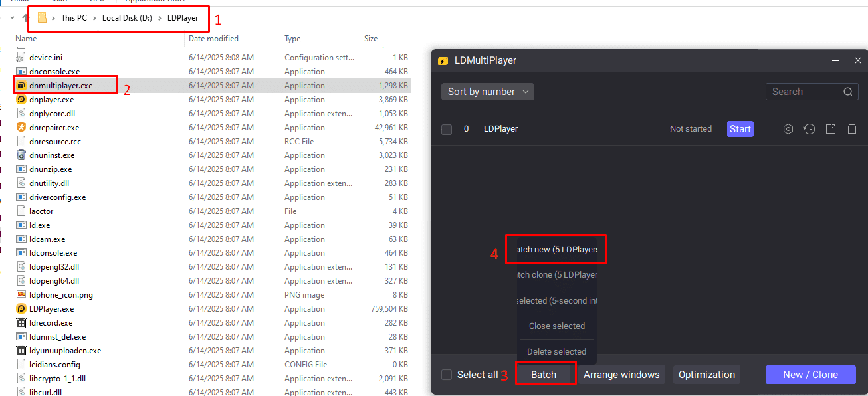
Task: Click the dnrepairer.exe file icon
Action: click(21, 128)
